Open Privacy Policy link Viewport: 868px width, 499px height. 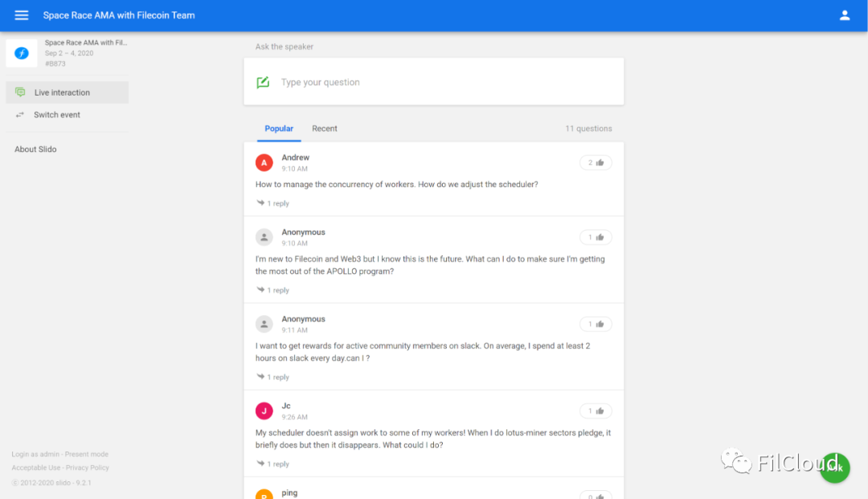pos(88,468)
